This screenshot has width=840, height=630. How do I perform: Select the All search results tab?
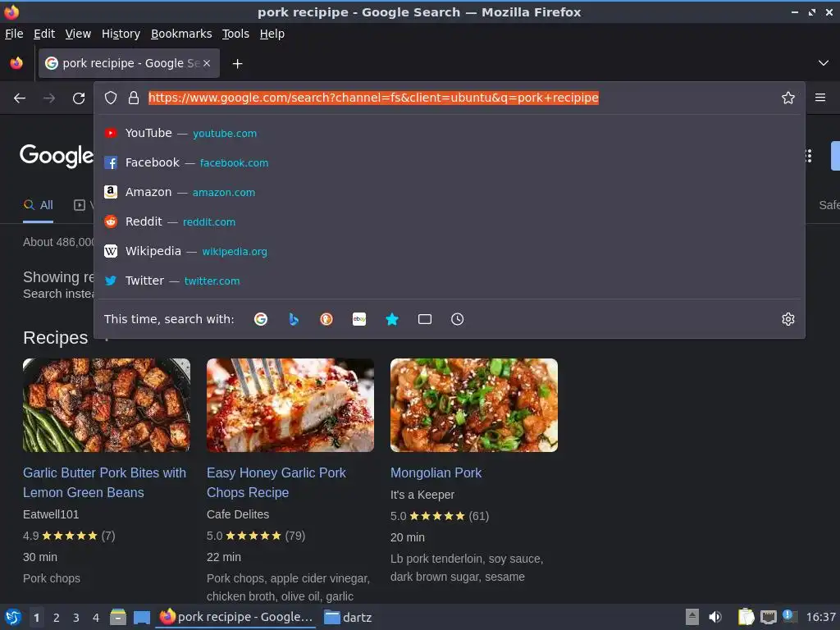(38, 205)
